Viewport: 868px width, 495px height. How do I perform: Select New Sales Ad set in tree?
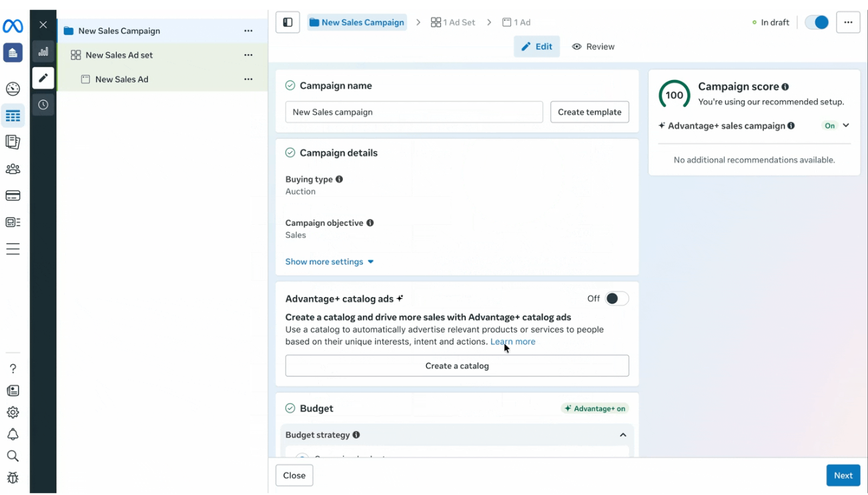(x=119, y=55)
